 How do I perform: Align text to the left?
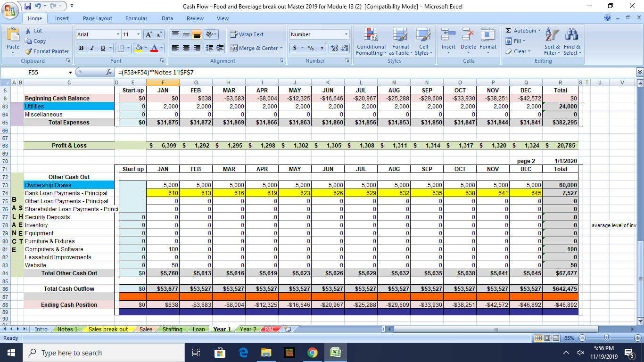(174, 48)
